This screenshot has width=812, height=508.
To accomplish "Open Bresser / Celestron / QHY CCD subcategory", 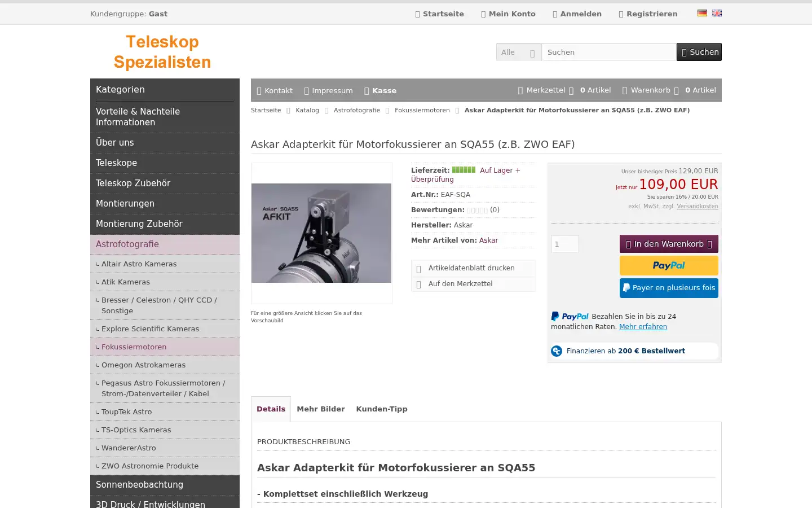I will pyautogui.click(x=165, y=305).
